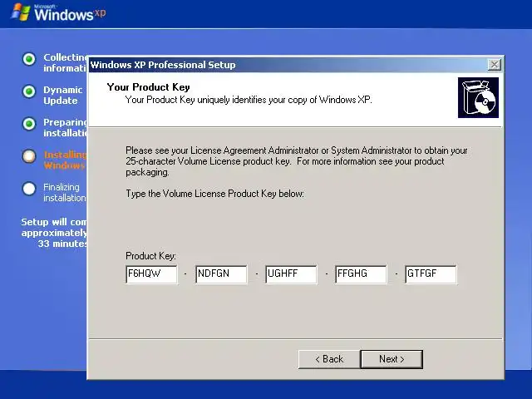
Task: Focus the NDFGN product key field
Action: tap(221, 274)
